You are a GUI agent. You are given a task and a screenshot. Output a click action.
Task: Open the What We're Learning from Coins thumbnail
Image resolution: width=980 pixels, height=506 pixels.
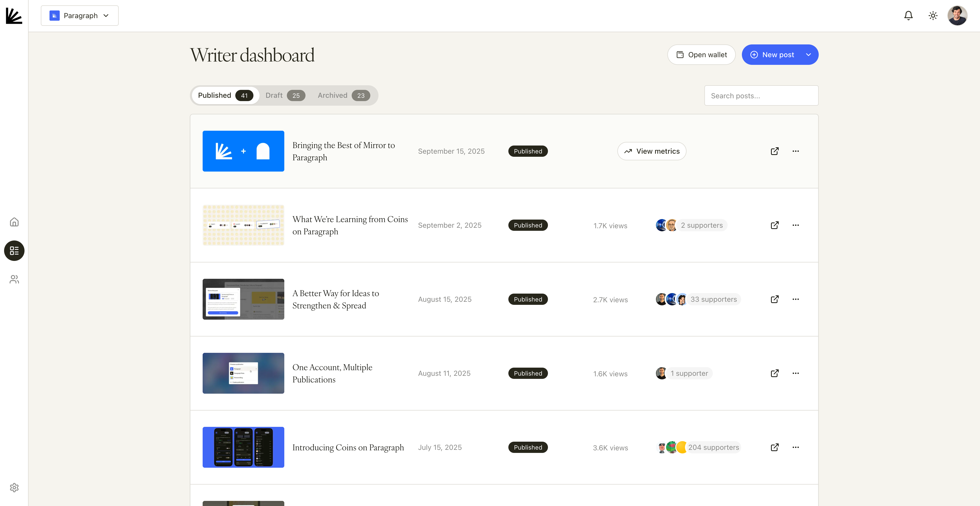243,225
